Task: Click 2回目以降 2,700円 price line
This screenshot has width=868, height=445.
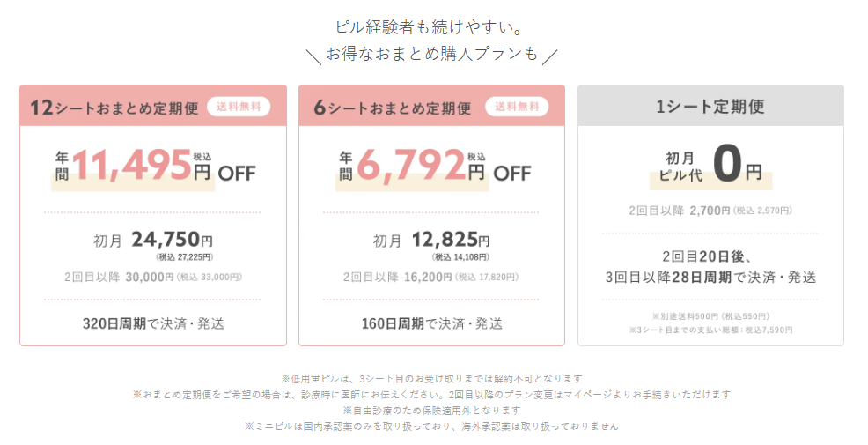Action: pyautogui.click(x=710, y=211)
